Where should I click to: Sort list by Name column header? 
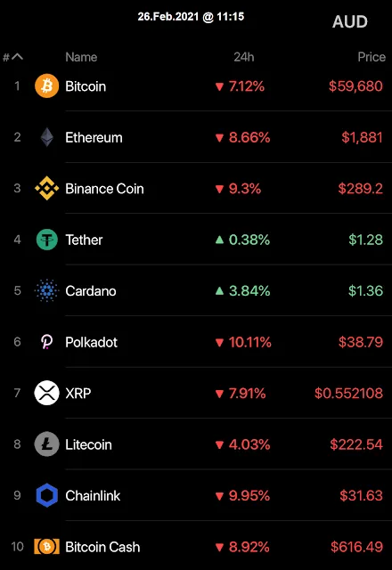pyautogui.click(x=81, y=57)
